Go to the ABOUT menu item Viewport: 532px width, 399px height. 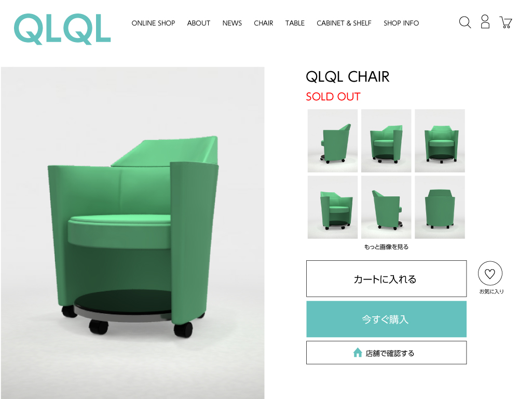coord(199,23)
